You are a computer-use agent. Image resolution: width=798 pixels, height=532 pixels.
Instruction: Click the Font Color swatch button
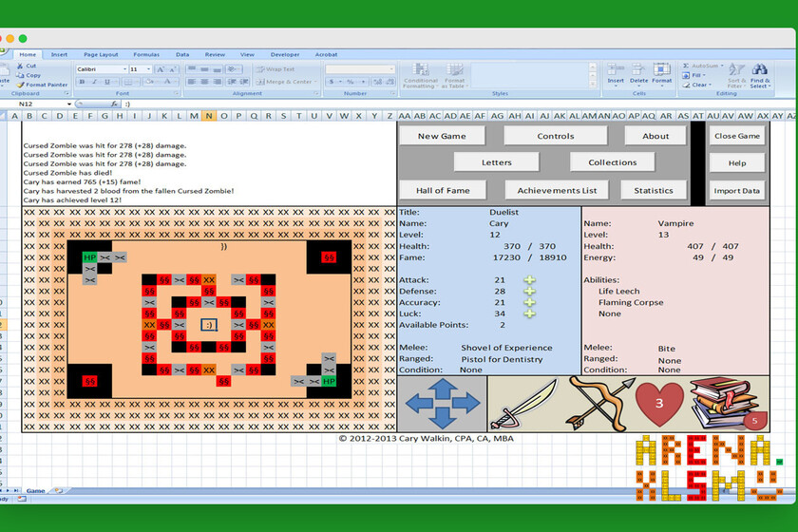(167, 82)
